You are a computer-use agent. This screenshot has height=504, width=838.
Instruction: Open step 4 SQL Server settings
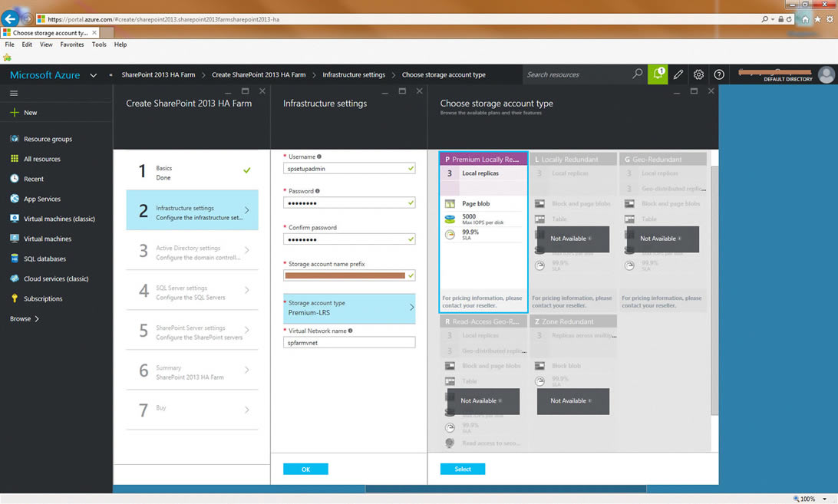(x=192, y=290)
